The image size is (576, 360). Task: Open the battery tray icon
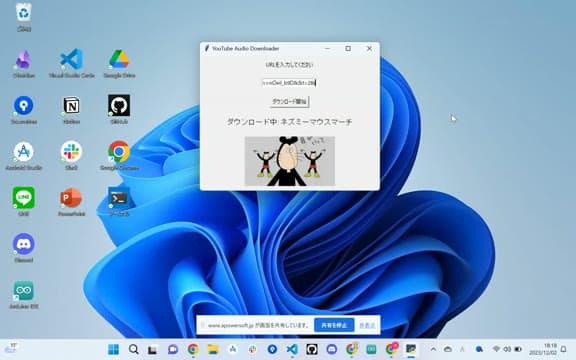518,349
